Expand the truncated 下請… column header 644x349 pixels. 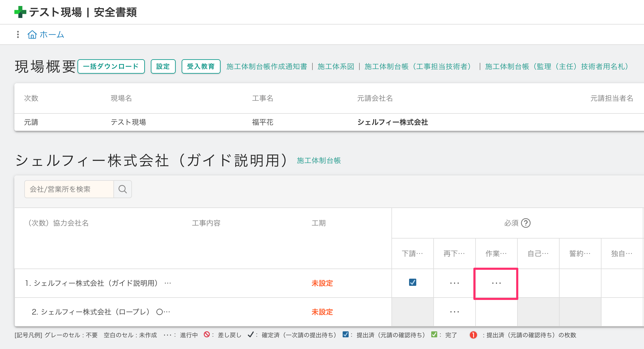click(412, 254)
